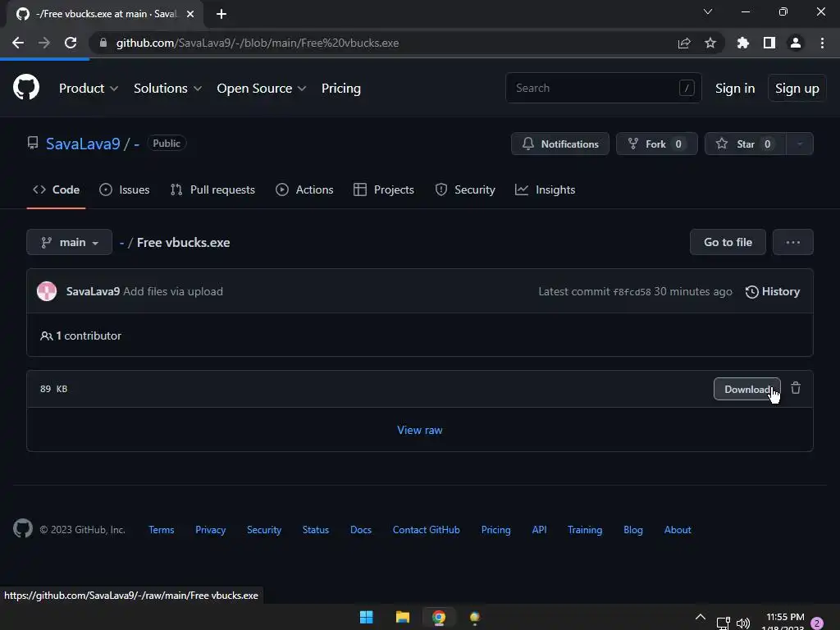Expand the Solutions dropdown menu

pyautogui.click(x=167, y=89)
